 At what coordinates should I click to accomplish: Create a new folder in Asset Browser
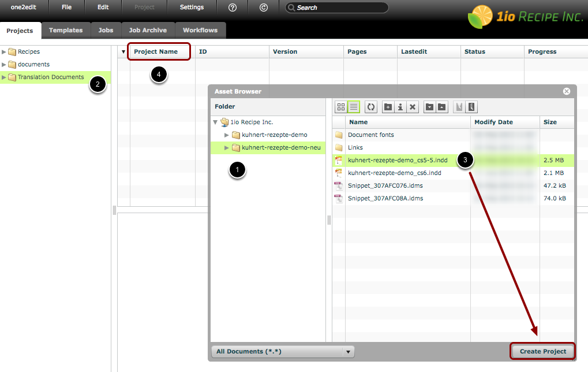[388, 107]
